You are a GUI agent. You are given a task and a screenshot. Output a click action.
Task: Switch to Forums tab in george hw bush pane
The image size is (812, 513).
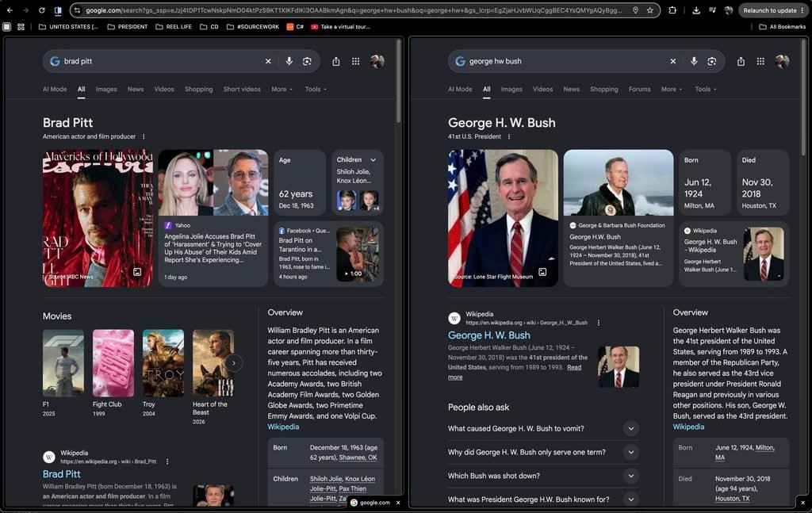coord(640,89)
